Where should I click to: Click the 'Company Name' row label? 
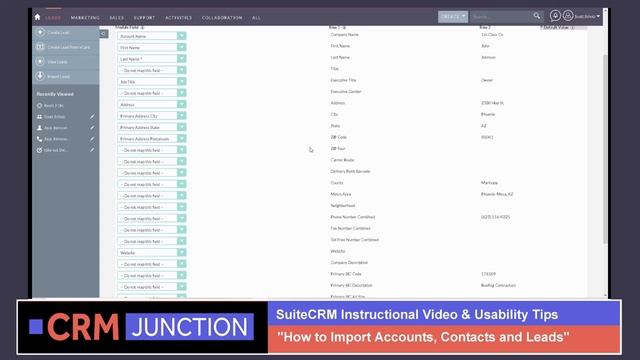[x=344, y=35]
